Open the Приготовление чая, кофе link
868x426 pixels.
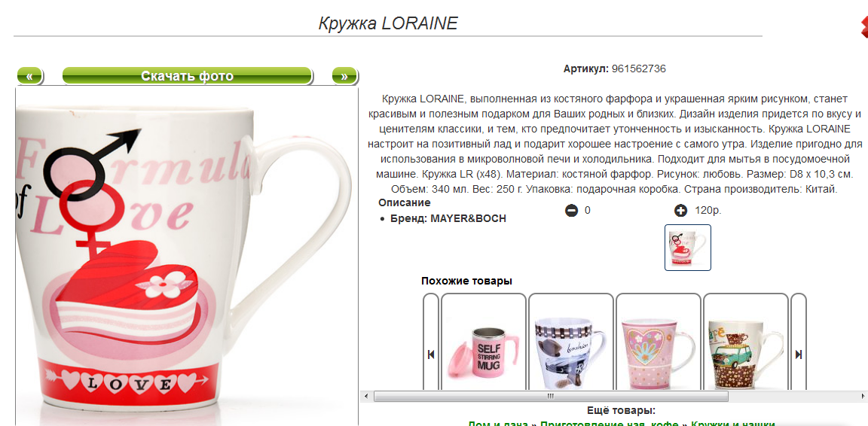click(x=610, y=423)
